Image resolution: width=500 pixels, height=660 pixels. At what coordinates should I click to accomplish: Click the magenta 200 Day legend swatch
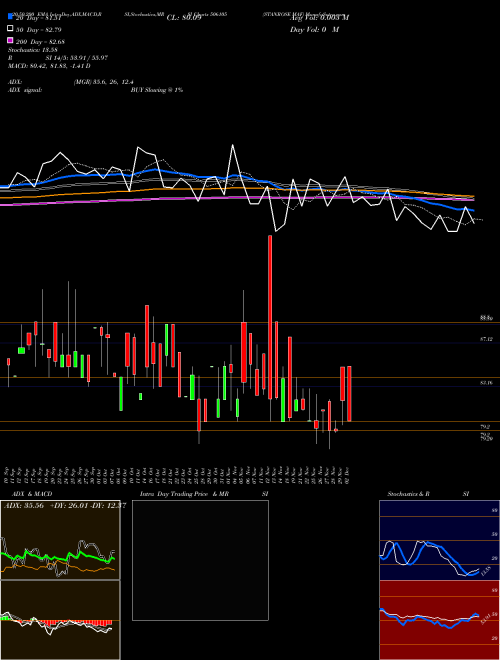click(x=11, y=40)
